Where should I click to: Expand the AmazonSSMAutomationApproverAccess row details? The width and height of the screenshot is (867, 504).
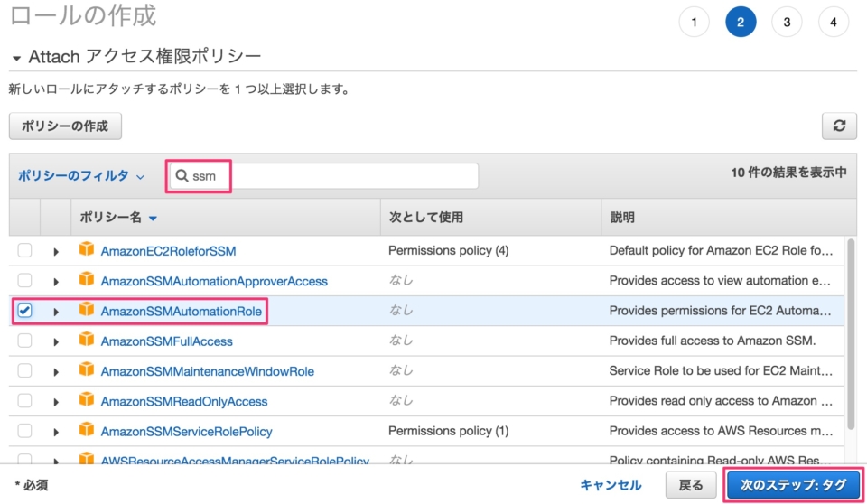pos(56,282)
